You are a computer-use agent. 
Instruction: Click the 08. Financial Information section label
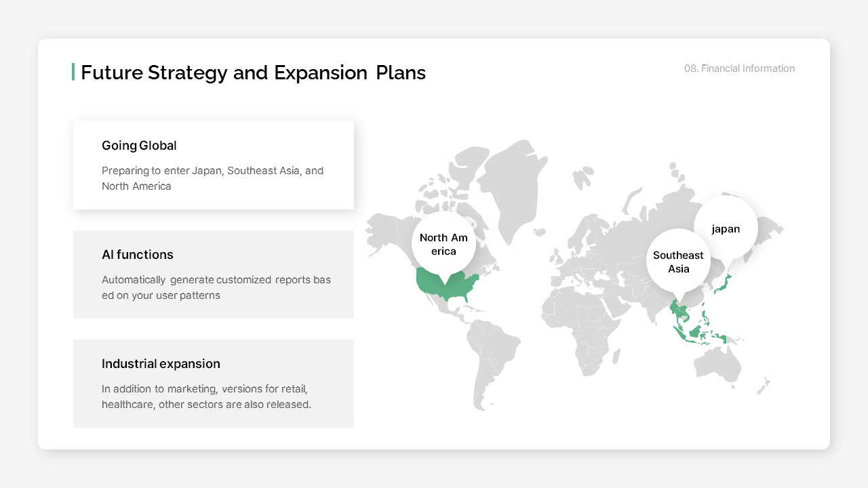tap(739, 68)
